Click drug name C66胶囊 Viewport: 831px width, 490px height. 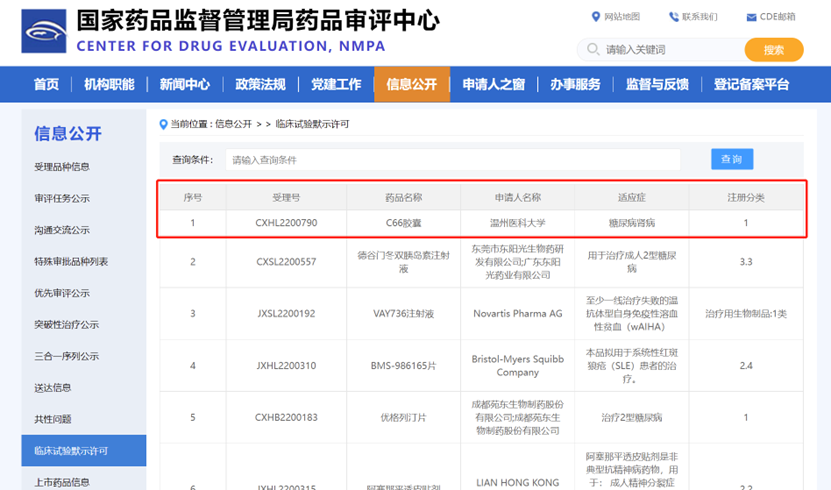pyautogui.click(x=404, y=223)
